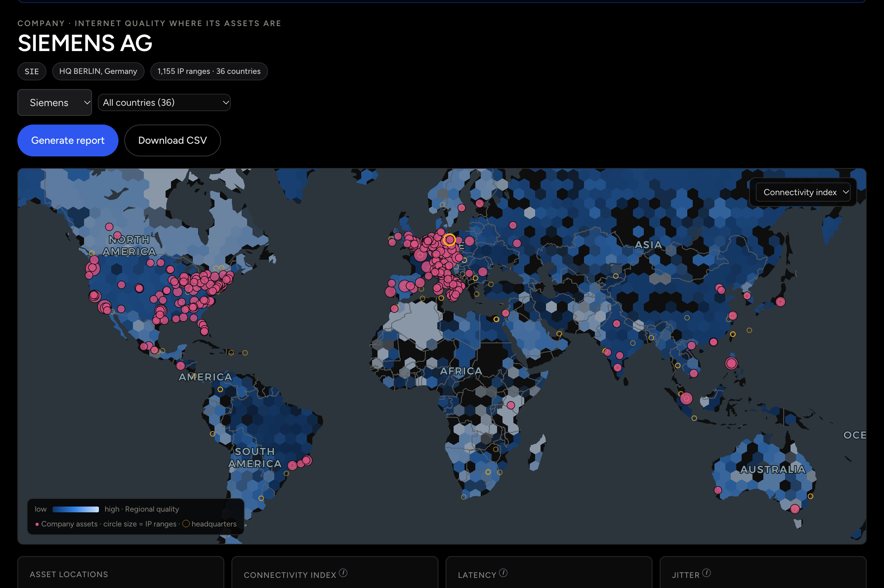This screenshot has width=884, height=588.
Task: Open the Siemens company dropdown
Action: point(55,102)
